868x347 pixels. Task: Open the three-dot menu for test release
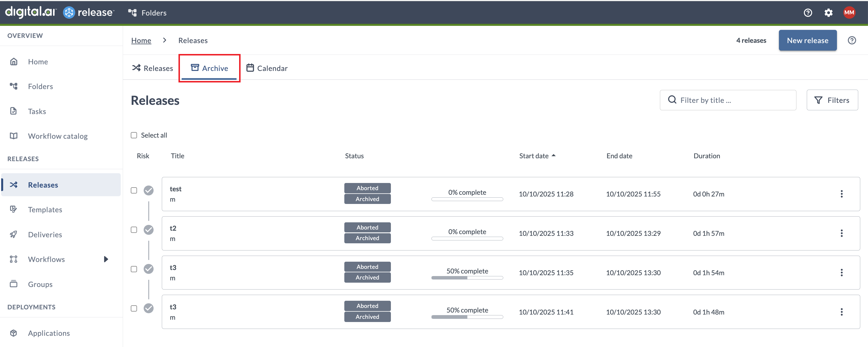click(841, 194)
